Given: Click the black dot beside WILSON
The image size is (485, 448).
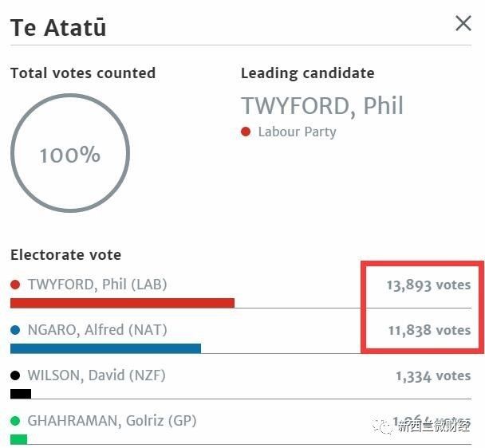Looking at the screenshot, I should tap(15, 375).
